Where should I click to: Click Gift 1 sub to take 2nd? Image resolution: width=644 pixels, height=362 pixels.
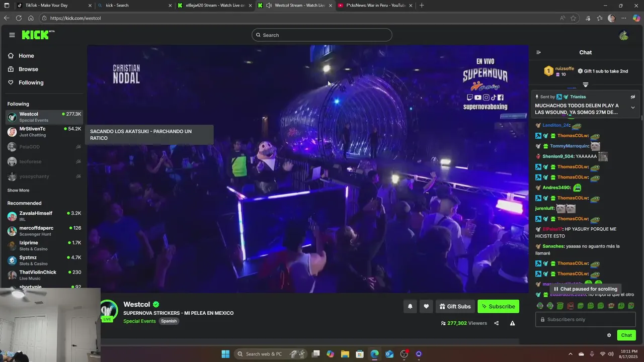(x=603, y=71)
